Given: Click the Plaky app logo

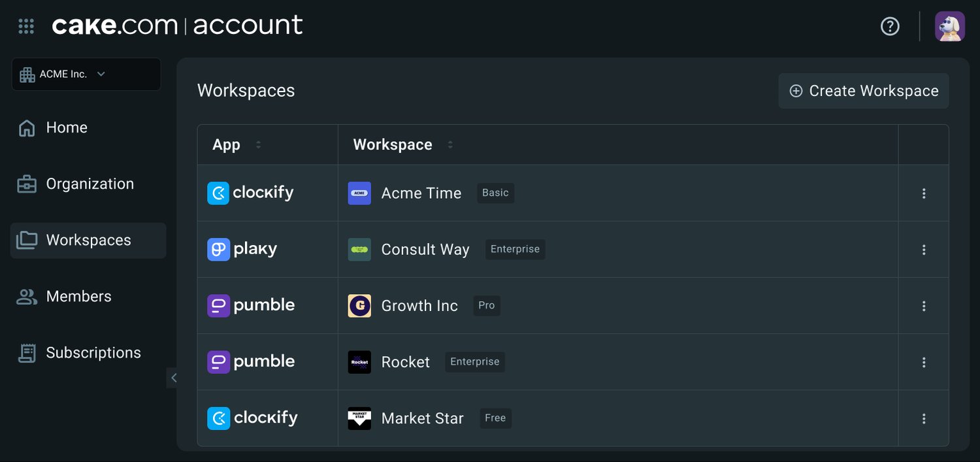Looking at the screenshot, I should pyautogui.click(x=242, y=249).
